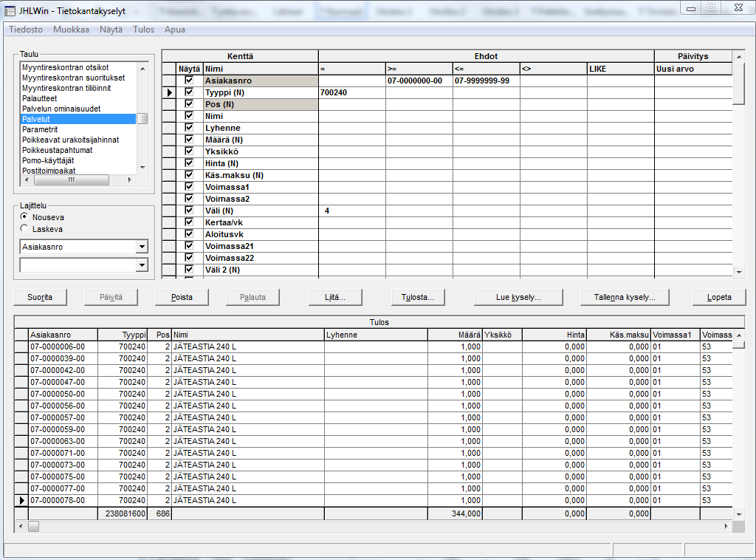Click the Nimi column header in Tulos
756x560 pixels.
[x=248, y=335]
